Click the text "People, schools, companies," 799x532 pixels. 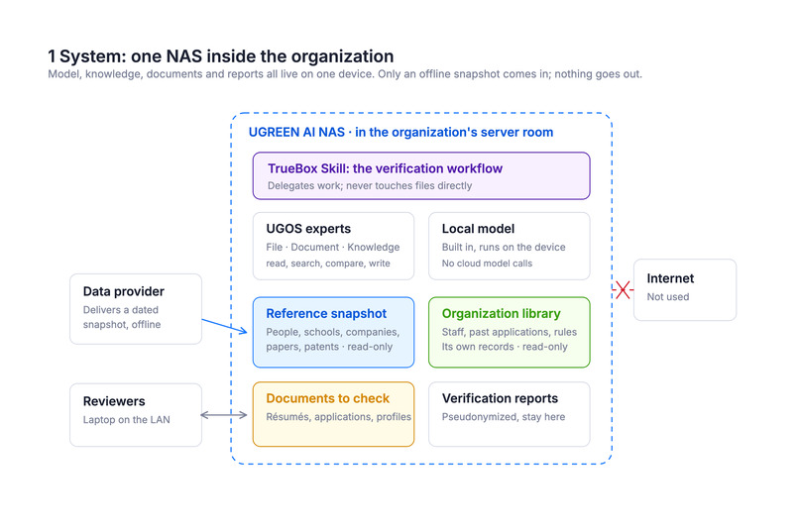333,332
